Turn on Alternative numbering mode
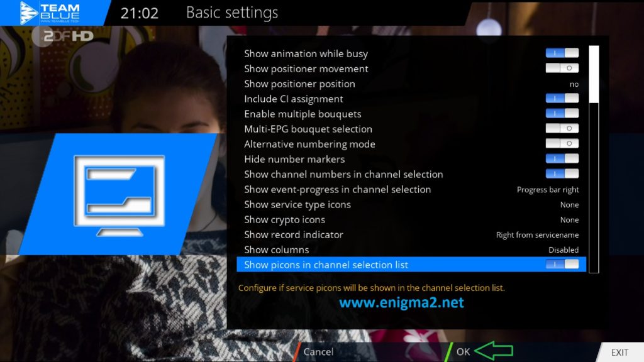This screenshot has height=362, width=644. pyautogui.click(x=563, y=143)
